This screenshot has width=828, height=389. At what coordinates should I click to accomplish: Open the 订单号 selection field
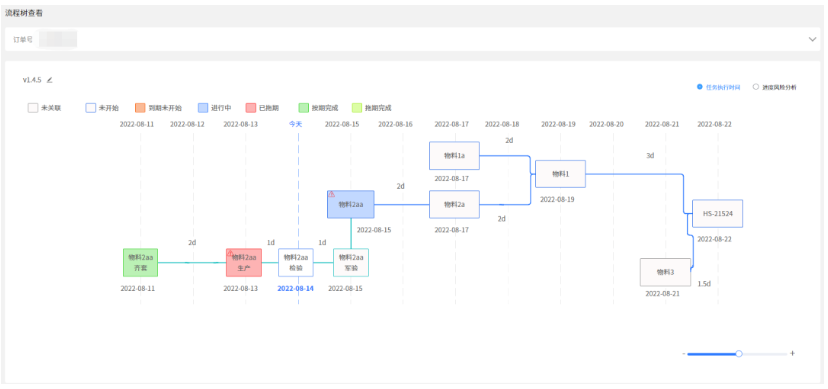[x=58, y=39]
